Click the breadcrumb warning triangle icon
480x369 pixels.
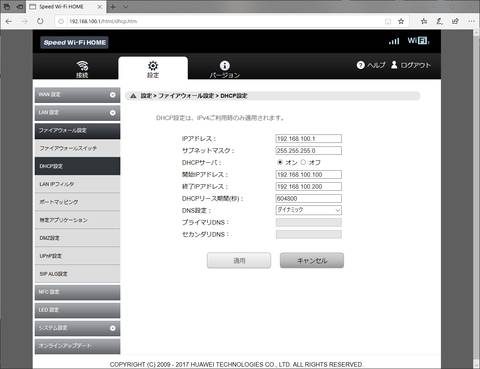(x=133, y=96)
